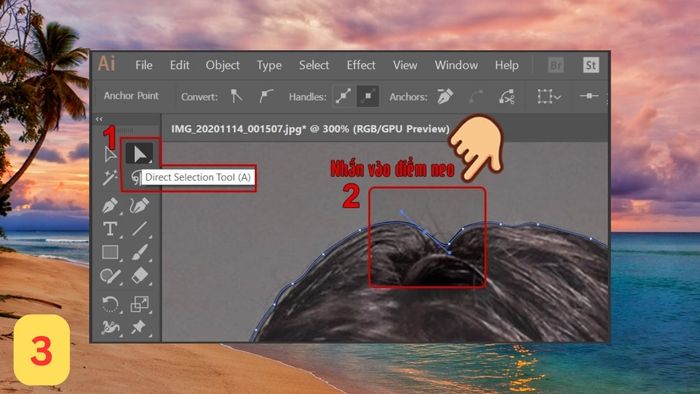The height and width of the screenshot is (394, 700).
Task: Open the Type menu
Action: pyautogui.click(x=269, y=66)
